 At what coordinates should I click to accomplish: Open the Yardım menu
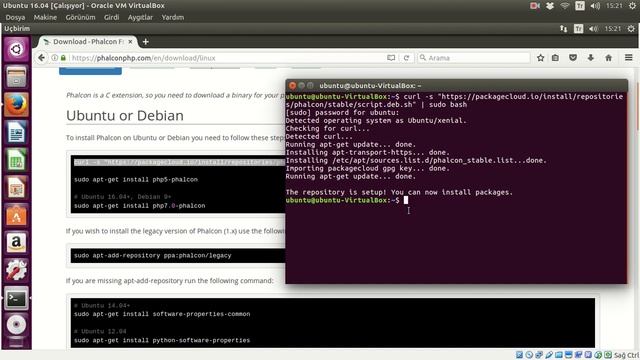click(173, 18)
